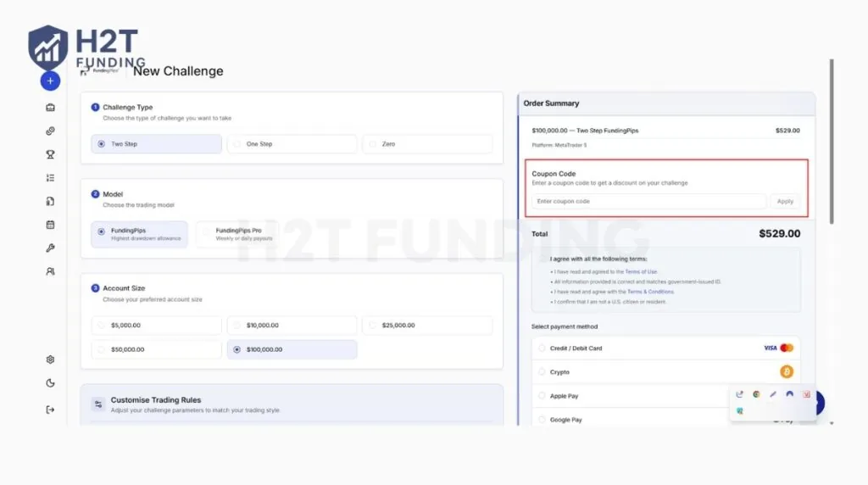Select Crypto payment method

[666, 372]
